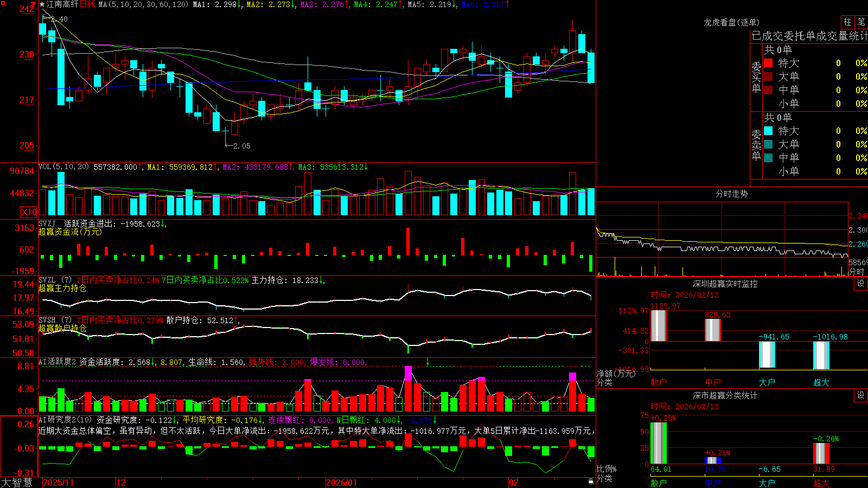Click the 日线 daily period label

click(x=87, y=4)
